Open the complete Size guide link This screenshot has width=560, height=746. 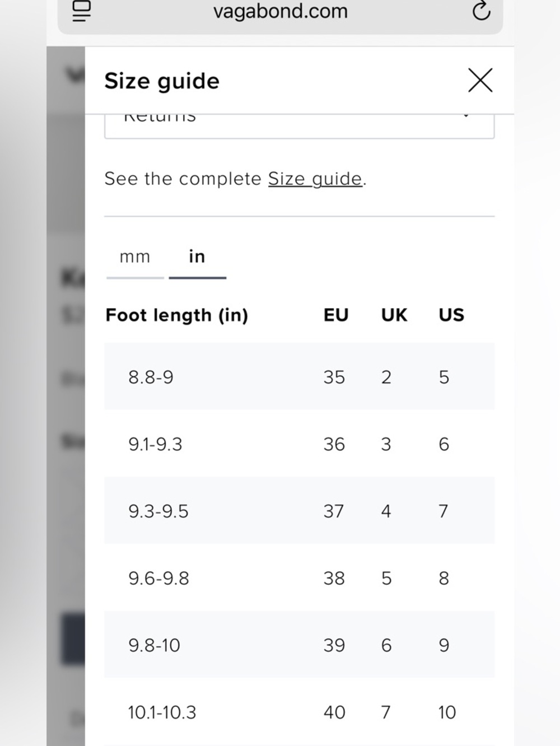pos(315,179)
